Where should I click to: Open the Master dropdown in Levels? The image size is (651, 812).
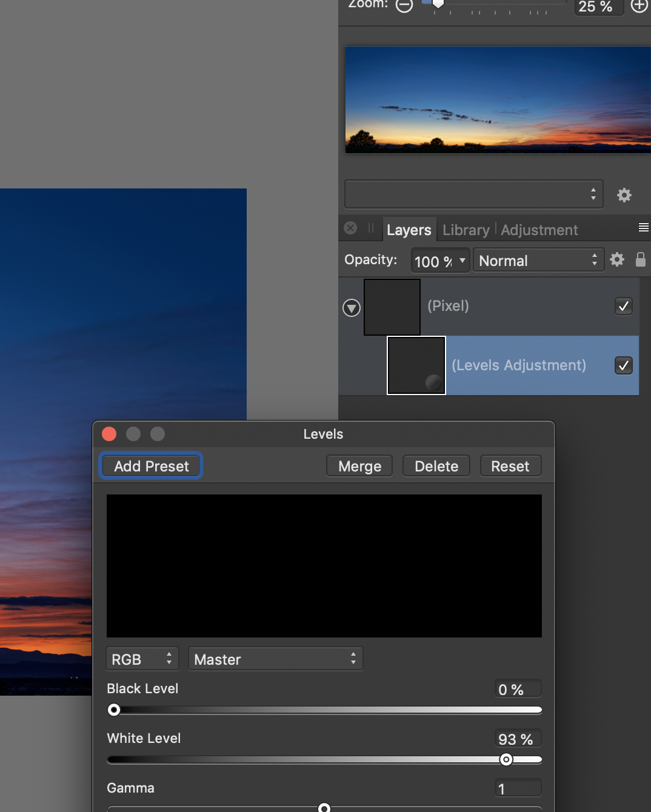point(275,659)
